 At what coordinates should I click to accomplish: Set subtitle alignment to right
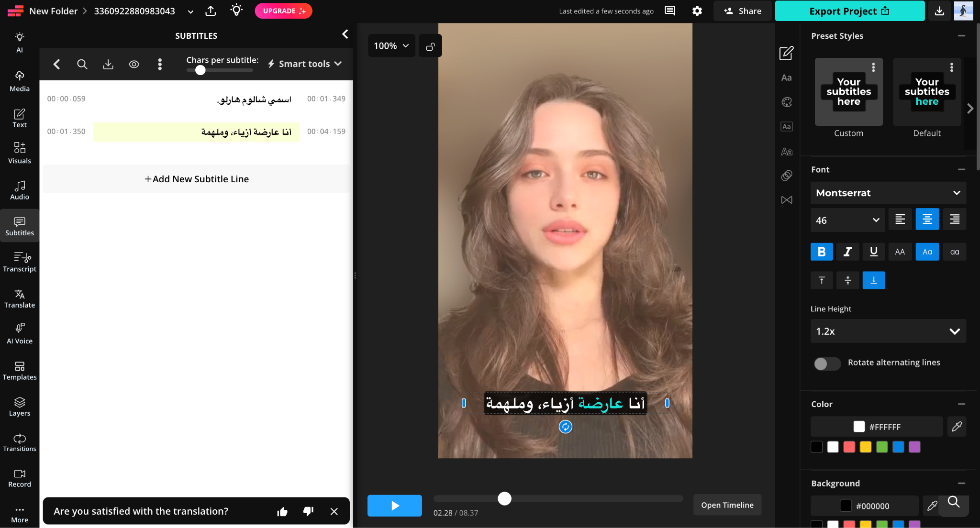(955, 219)
